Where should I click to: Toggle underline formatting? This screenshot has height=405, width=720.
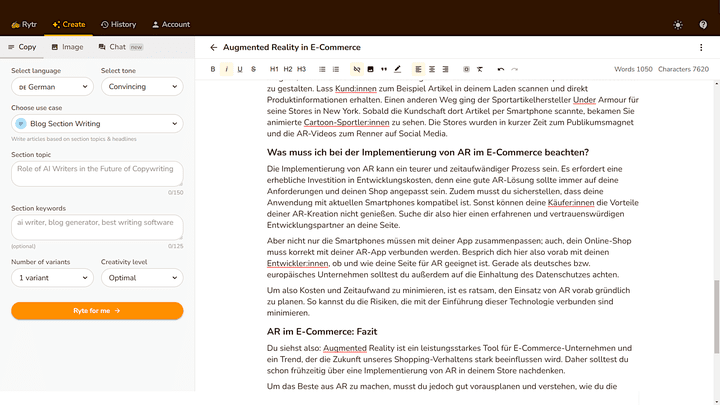tap(240, 69)
